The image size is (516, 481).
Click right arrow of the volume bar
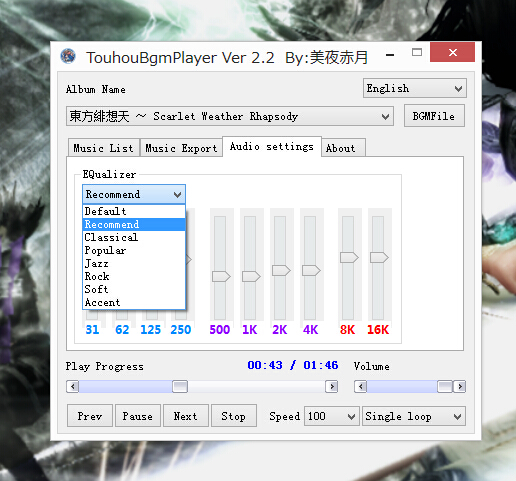460,387
